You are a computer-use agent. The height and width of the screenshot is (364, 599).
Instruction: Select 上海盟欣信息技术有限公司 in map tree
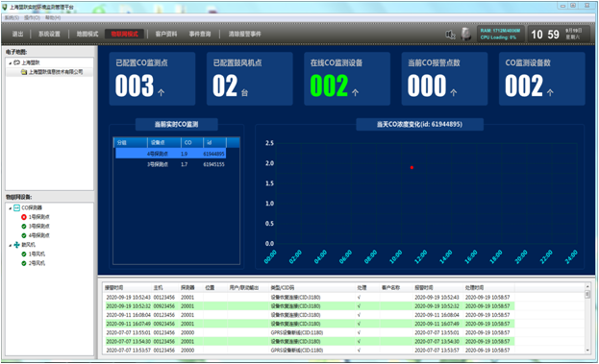pyautogui.click(x=56, y=72)
